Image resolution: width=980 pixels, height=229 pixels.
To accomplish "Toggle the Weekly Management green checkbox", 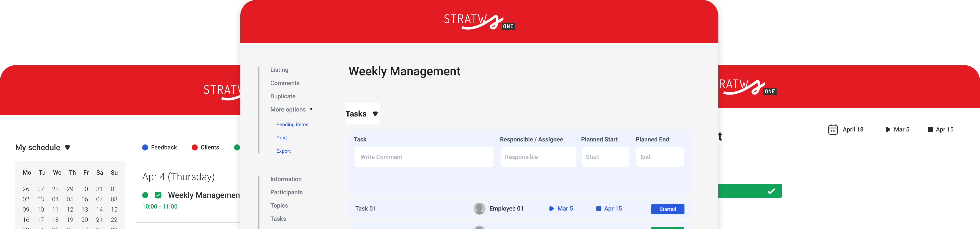I will pos(158,195).
